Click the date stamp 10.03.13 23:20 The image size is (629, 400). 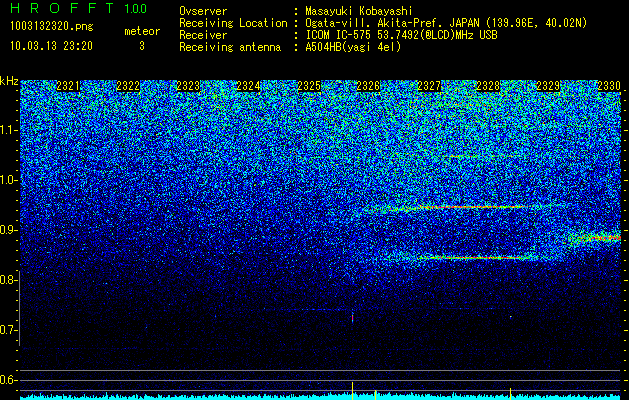point(51,46)
